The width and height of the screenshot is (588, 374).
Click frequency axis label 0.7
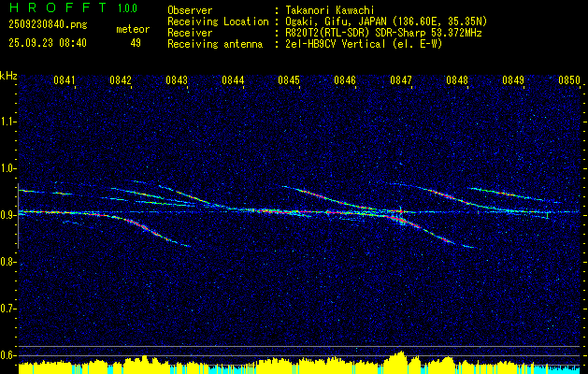[x=8, y=309]
